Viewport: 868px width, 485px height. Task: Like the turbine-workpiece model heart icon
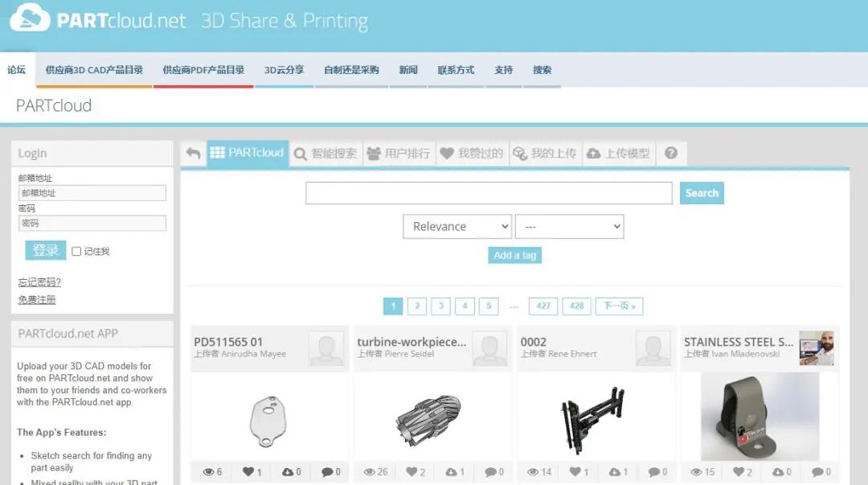click(x=411, y=471)
